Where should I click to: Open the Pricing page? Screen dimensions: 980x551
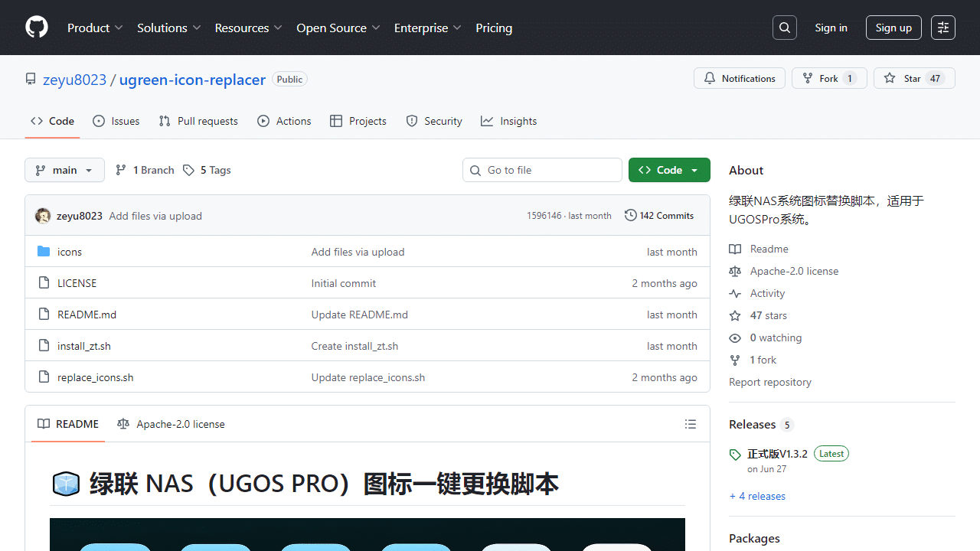click(494, 28)
